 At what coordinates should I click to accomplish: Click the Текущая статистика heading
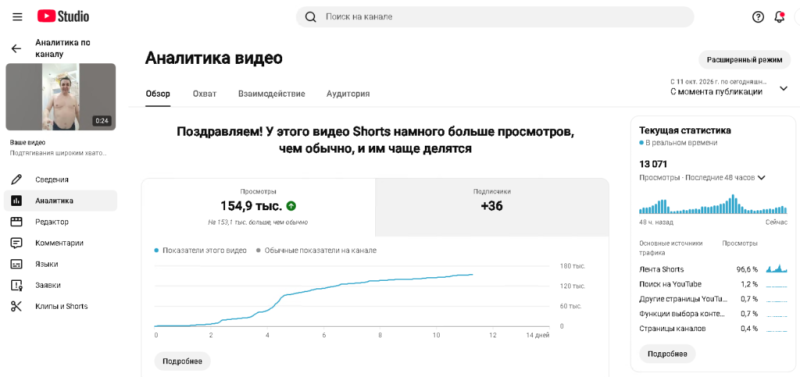point(685,131)
